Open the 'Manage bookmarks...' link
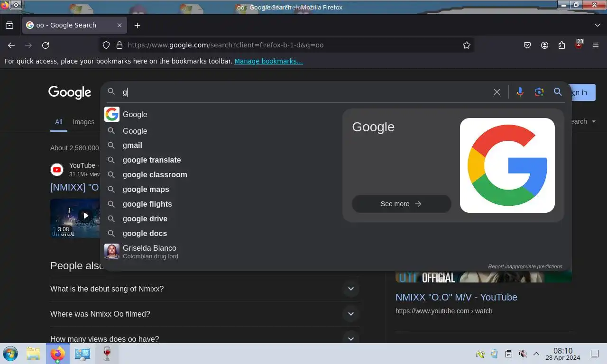The image size is (607, 364). tap(268, 61)
